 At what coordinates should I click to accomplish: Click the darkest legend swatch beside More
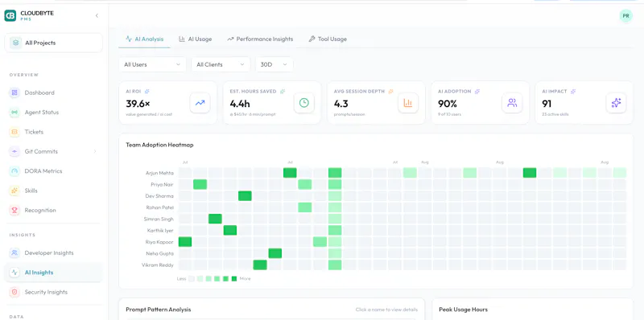(x=234, y=278)
